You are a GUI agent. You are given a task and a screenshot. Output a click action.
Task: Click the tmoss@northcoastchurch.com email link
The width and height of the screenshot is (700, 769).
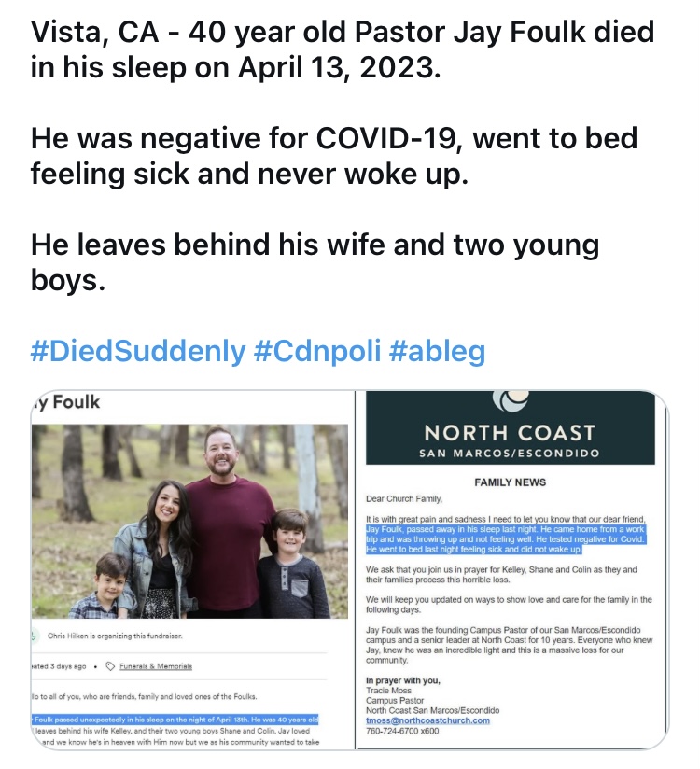427,720
